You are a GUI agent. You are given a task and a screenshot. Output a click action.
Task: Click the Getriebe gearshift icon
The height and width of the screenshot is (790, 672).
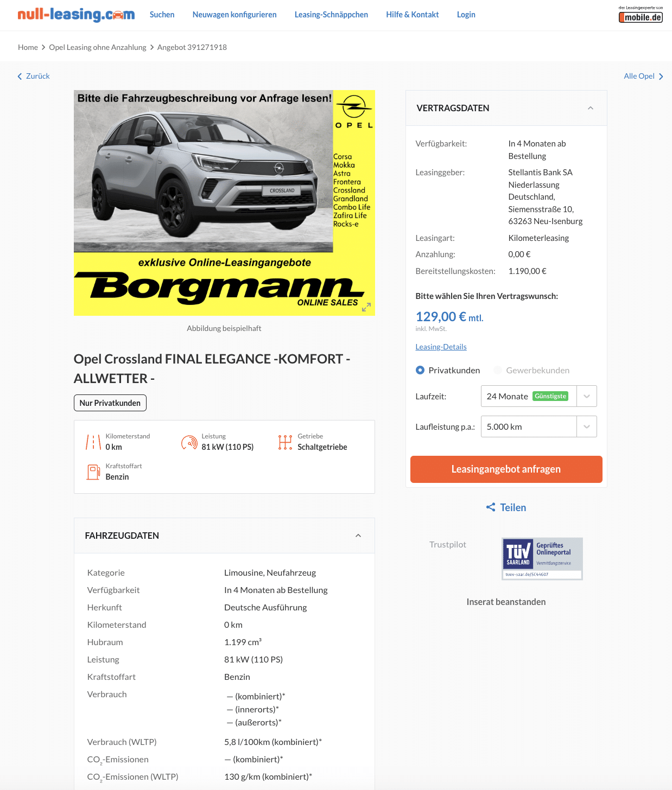pyautogui.click(x=285, y=442)
